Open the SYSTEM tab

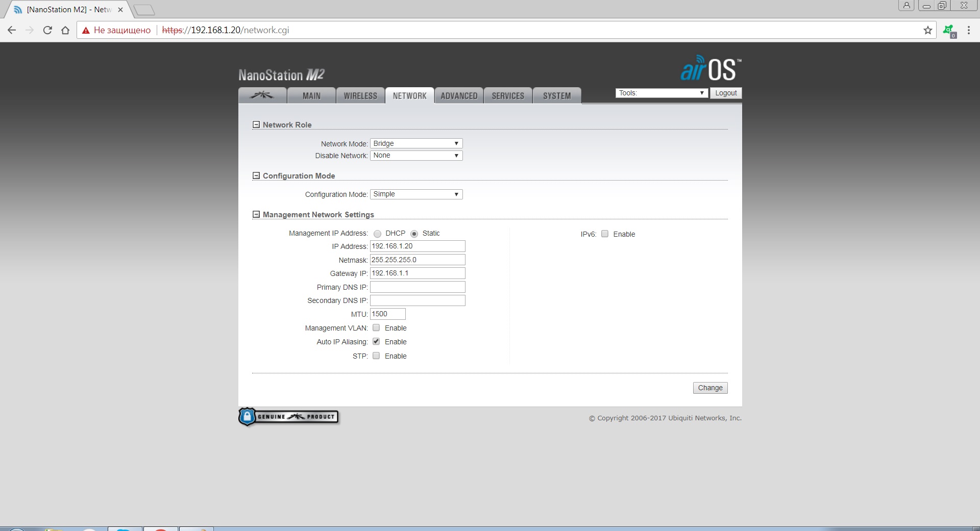pyautogui.click(x=557, y=95)
